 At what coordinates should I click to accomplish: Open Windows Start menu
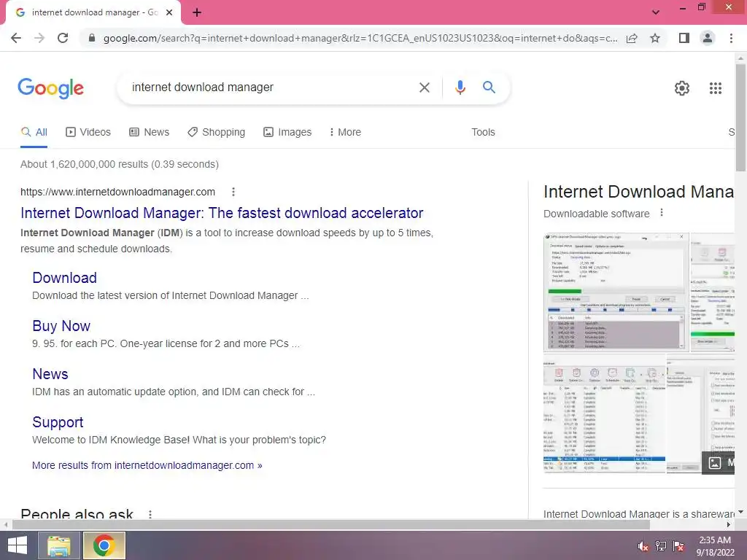point(18,545)
